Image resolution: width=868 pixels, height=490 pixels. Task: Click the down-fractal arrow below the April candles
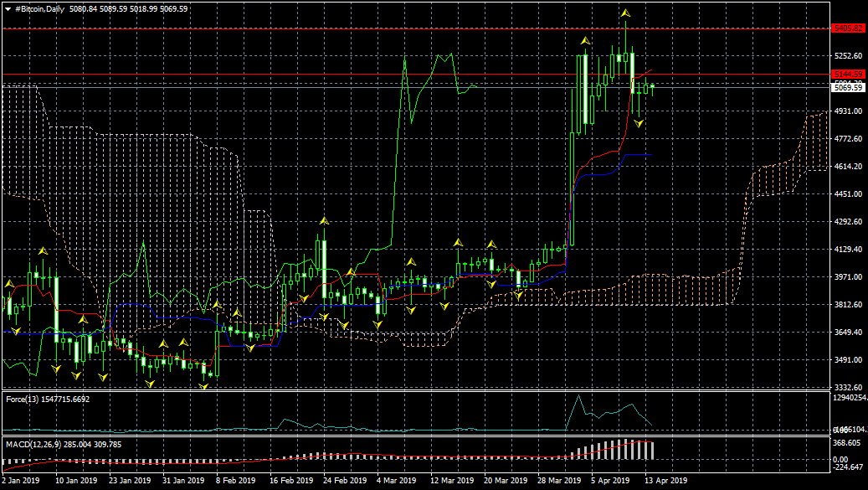pyautogui.click(x=639, y=123)
